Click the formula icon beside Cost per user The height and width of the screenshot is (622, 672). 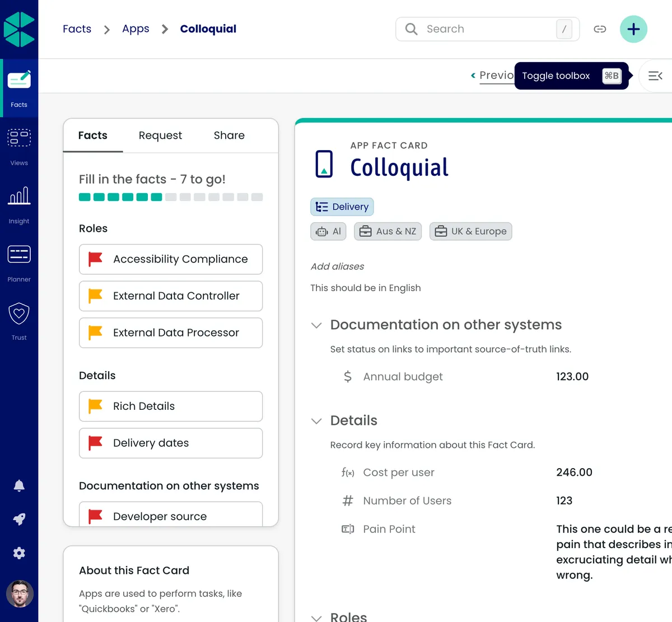click(348, 473)
